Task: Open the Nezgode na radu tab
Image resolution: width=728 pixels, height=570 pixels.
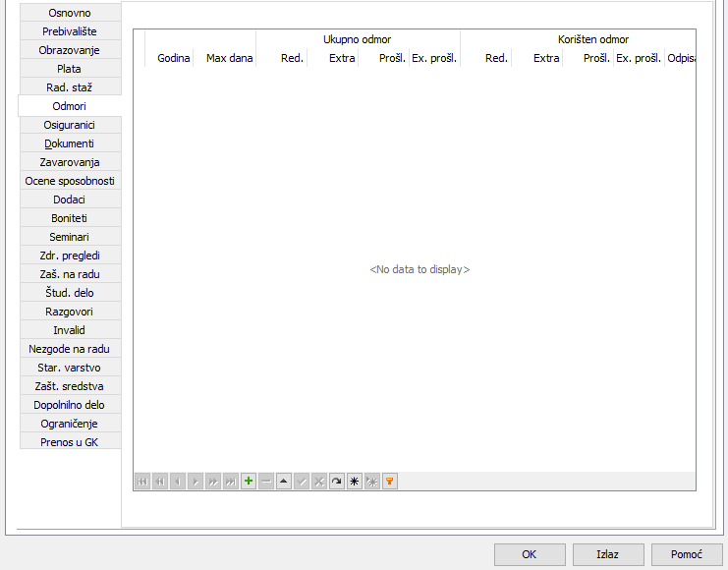Action: 70,349
